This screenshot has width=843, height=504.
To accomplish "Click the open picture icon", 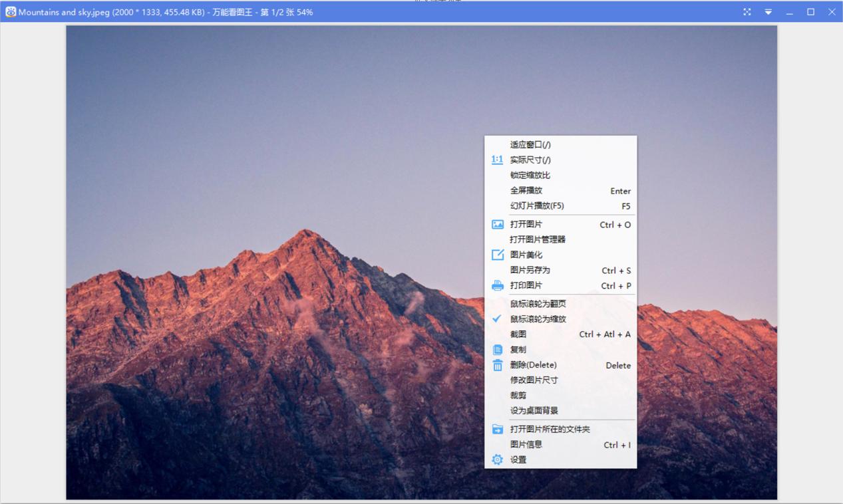I will (497, 225).
